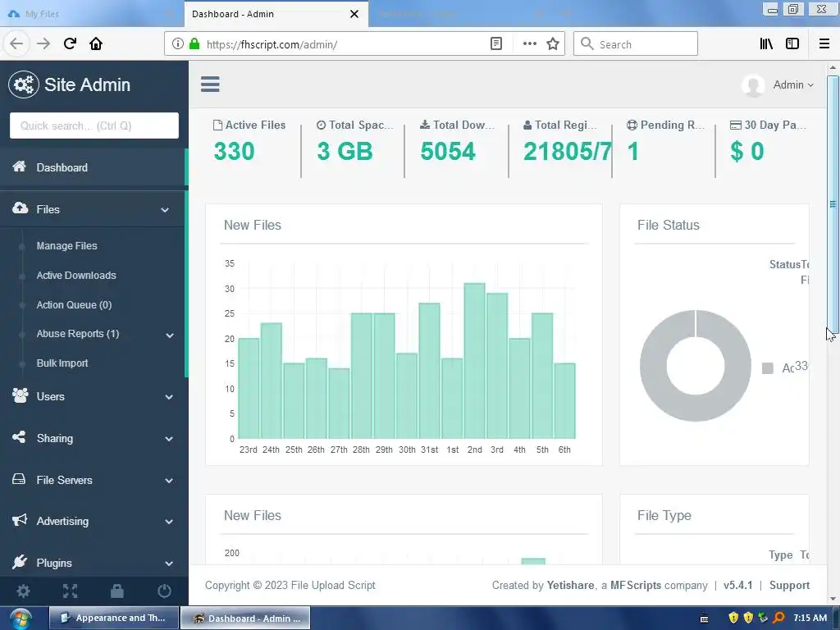Viewport: 840px width, 630px height.
Task: Expand the Advertising menu chevron
Action: 169,522
